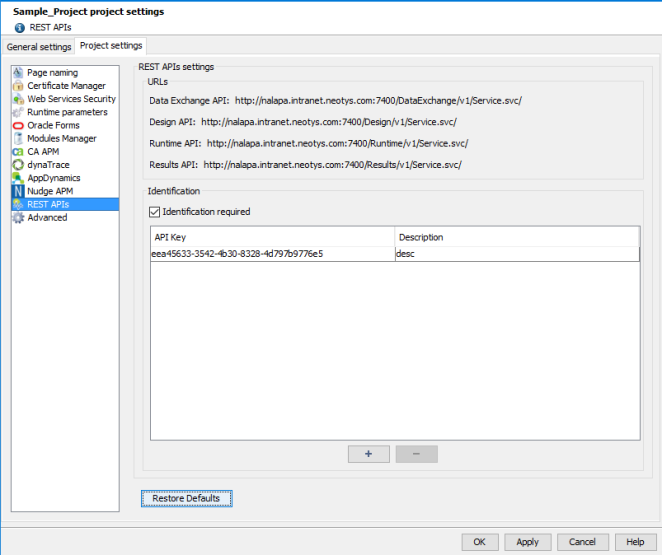662x555 pixels.
Task: Click the Design API URL text
Action: (329, 122)
